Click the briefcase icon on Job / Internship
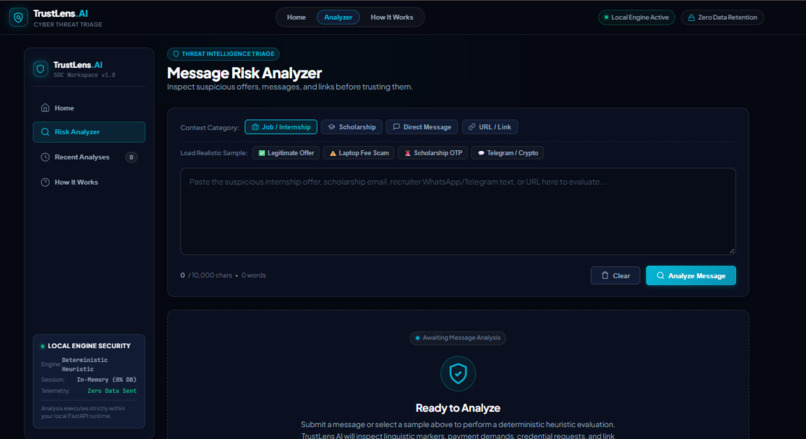The image size is (806, 439). pos(255,127)
